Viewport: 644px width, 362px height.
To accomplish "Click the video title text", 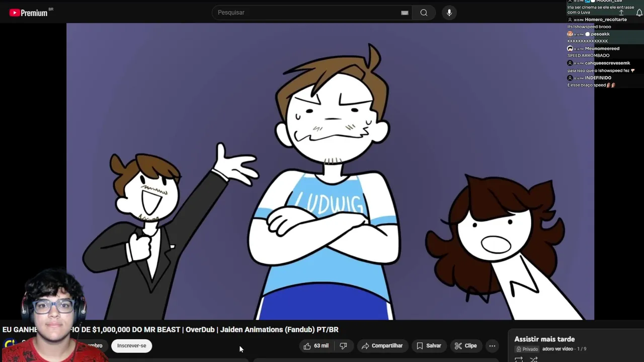I will coord(171,330).
